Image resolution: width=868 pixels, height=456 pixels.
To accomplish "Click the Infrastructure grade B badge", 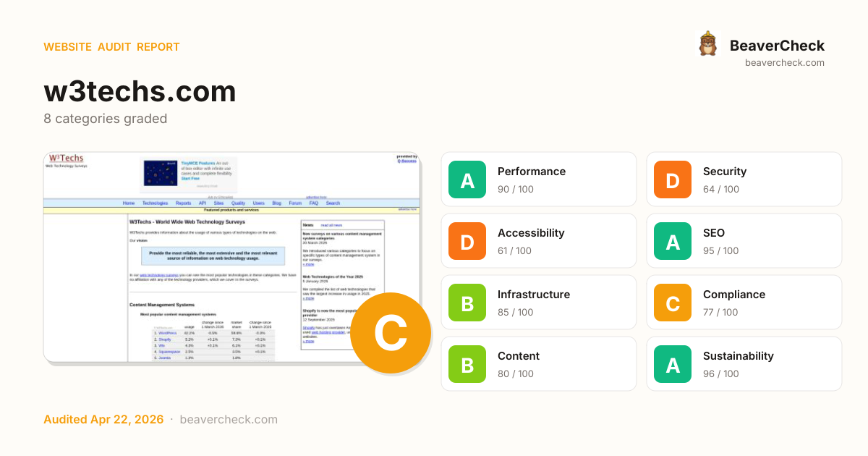I will click(x=467, y=303).
